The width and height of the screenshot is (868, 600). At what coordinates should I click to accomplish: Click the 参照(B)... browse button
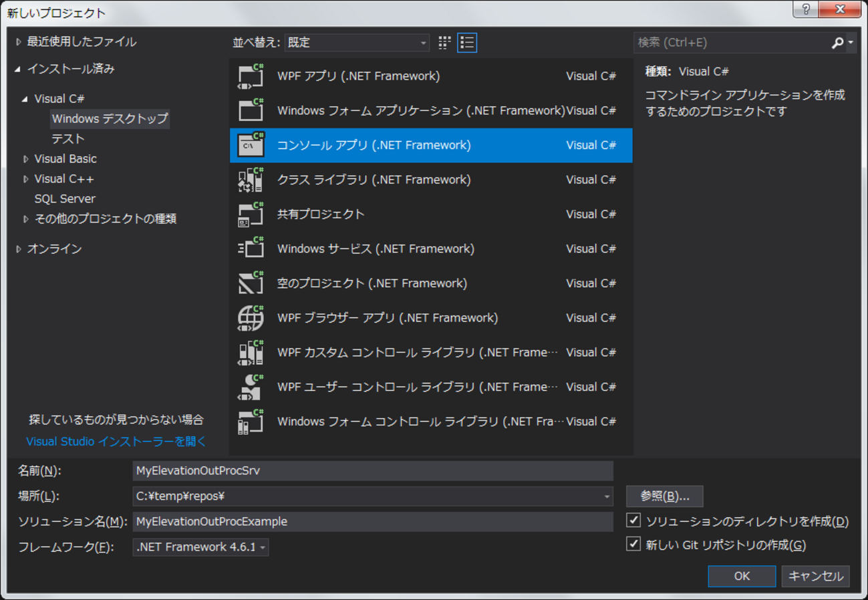(x=664, y=496)
